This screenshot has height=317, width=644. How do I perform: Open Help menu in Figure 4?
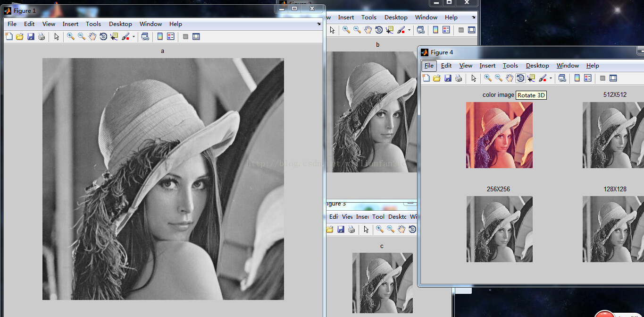593,66
